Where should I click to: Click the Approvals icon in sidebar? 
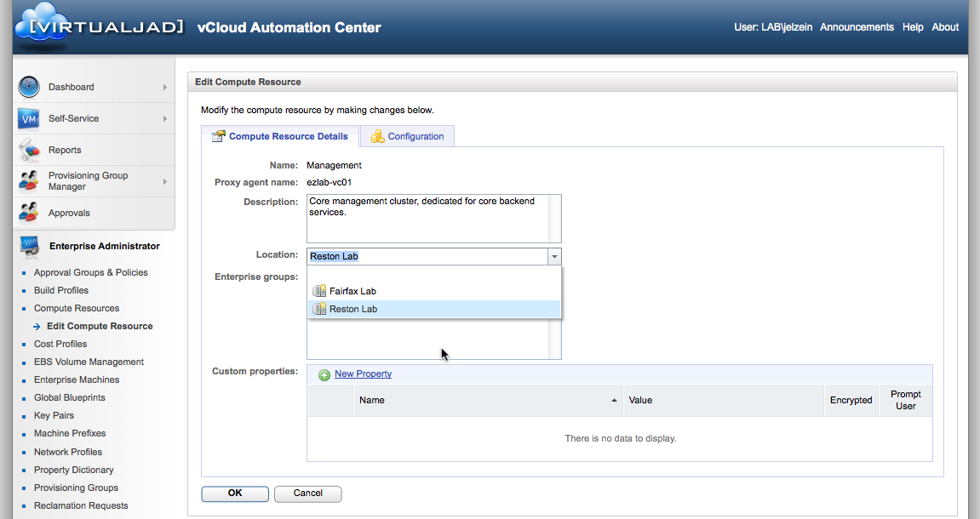click(29, 213)
